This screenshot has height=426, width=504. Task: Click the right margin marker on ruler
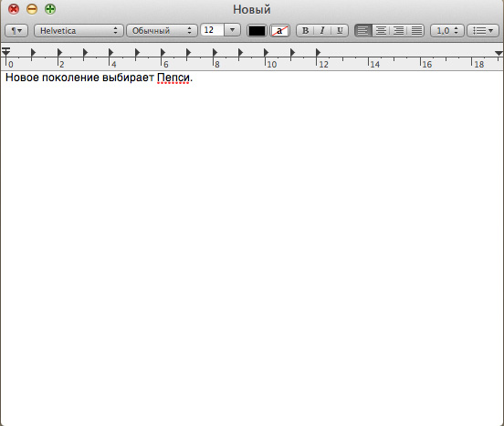point(499,53)
